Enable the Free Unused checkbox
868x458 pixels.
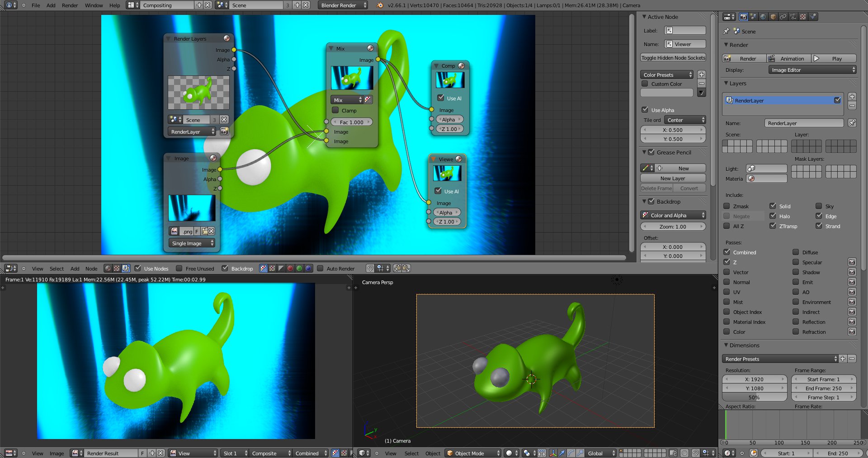click(179, 268)
